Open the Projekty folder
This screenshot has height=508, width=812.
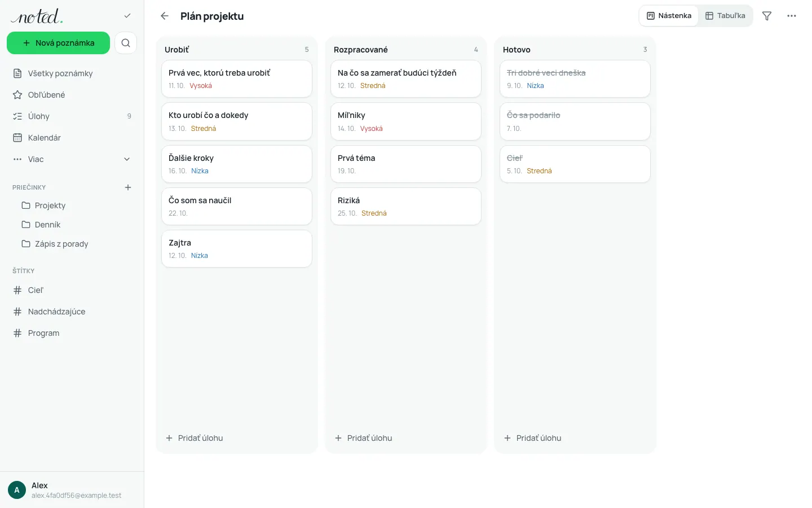click(72, 205)
